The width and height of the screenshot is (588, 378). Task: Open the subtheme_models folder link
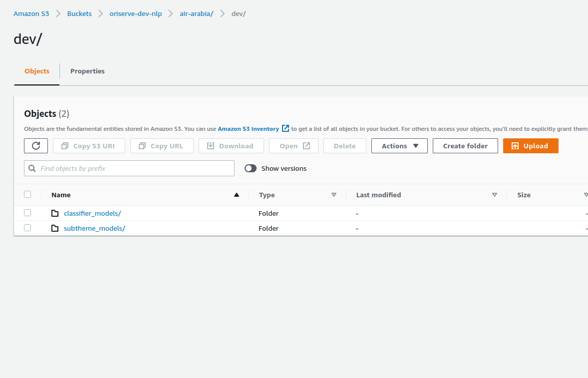(x=94, y=228)
